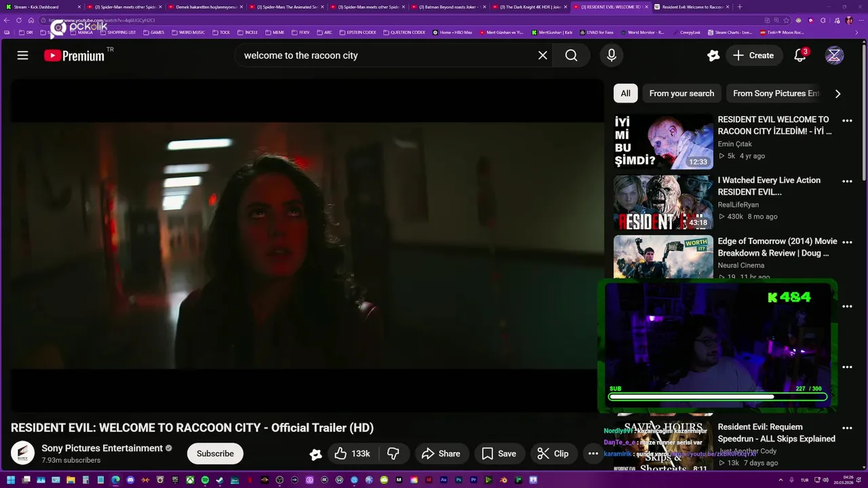Open Steam Charts bookmark

click(729, 32)
